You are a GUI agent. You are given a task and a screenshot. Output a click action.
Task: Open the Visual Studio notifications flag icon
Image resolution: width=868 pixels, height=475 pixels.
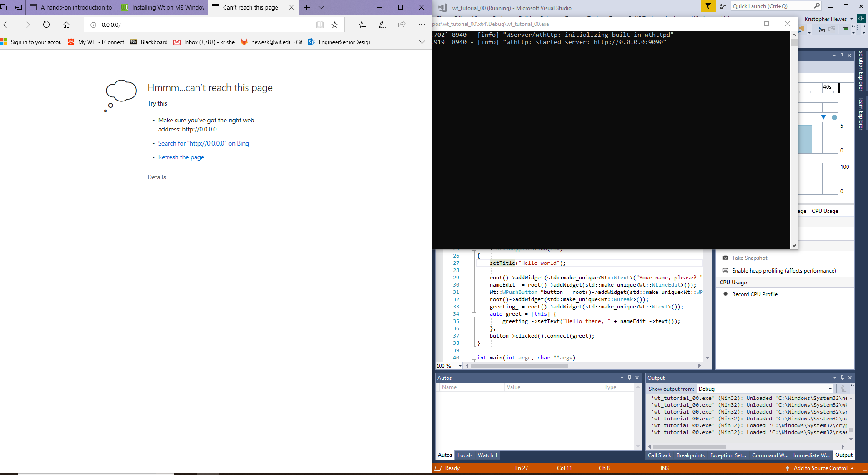[x=708, y=6]
